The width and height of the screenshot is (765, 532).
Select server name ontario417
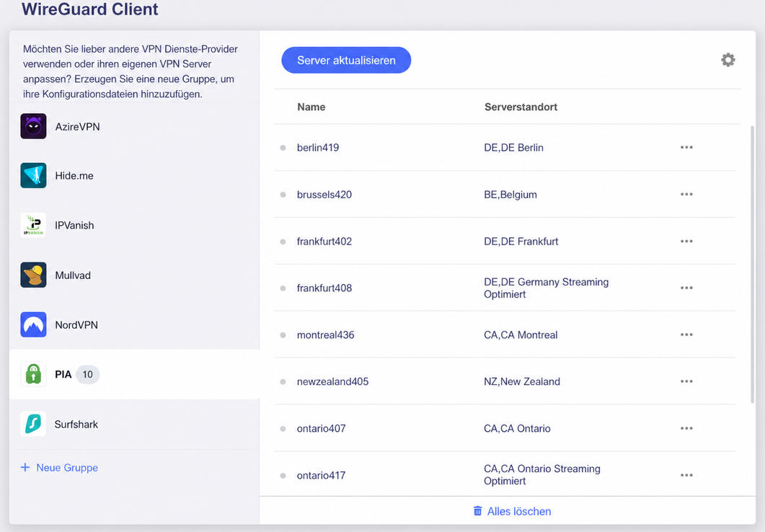pos(321,475)
